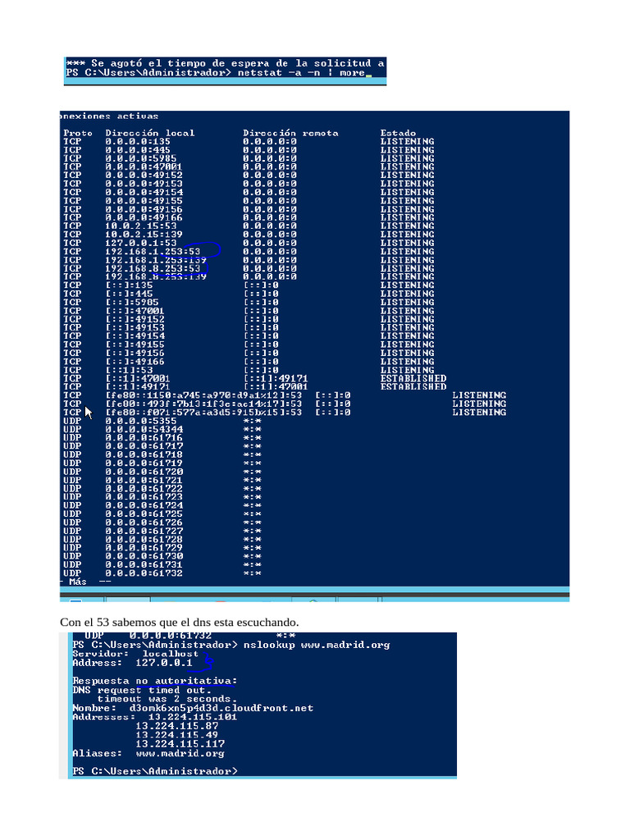Click the 'Proto' column header
Screen dimensions: 630x840
click(x=78, y=133)
